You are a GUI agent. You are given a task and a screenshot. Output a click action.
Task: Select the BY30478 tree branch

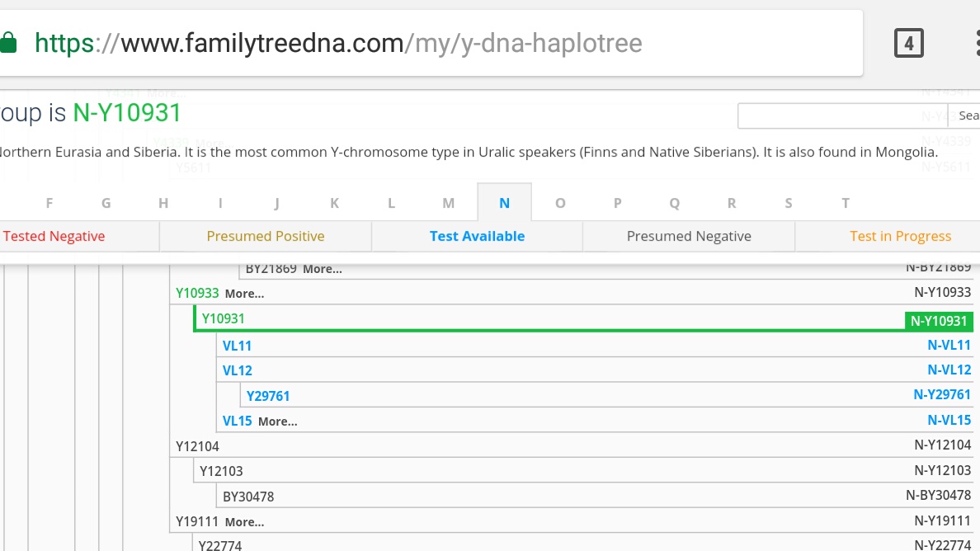pyautogui.click(x=248, y=497)
